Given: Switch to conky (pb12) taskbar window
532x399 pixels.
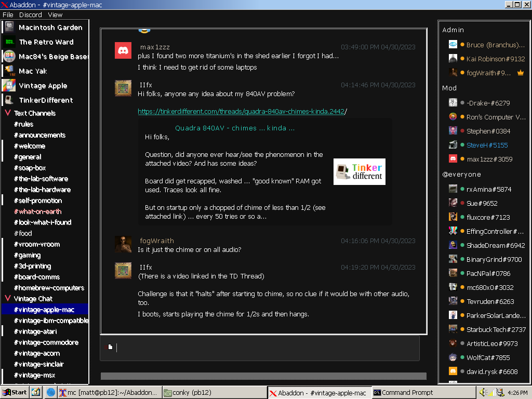Looking at the screenshot, I should [215, 393].
